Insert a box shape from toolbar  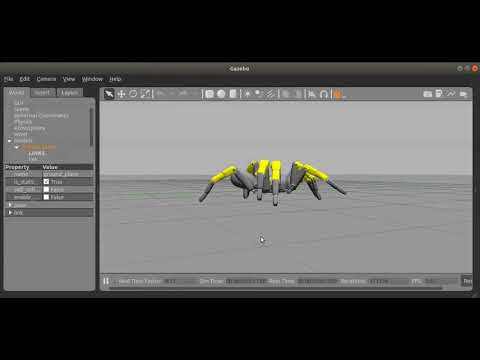click(x=209, y=94)
